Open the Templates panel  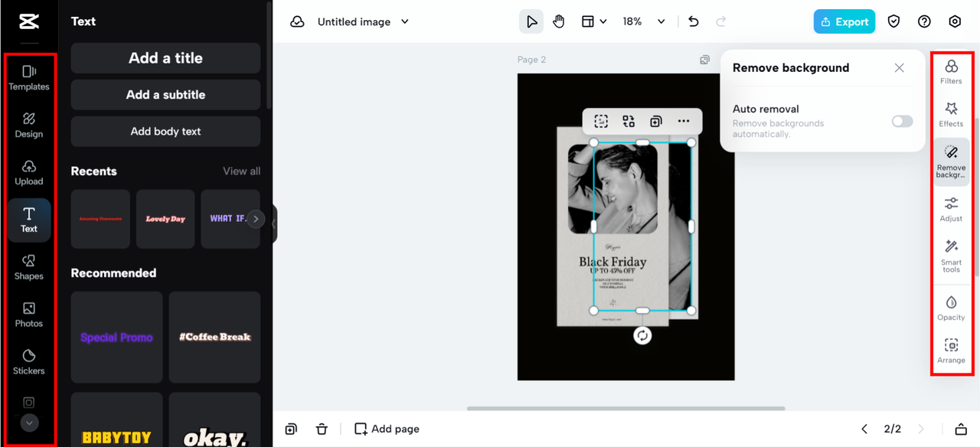29,77
